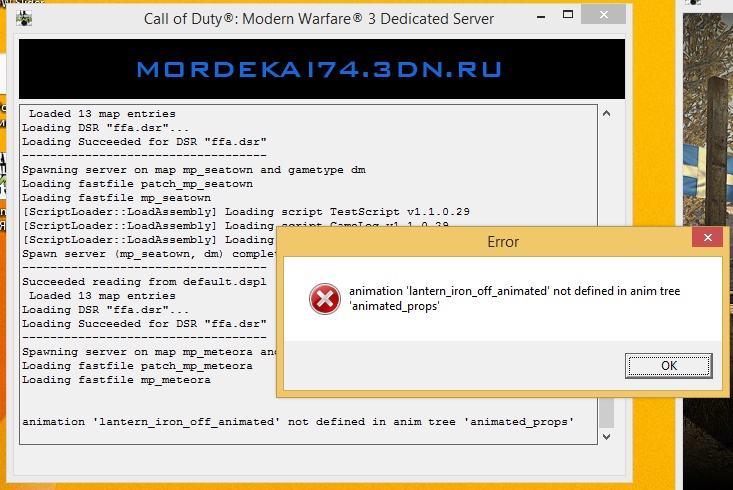Click the first 'Loaded 13 map entries' line at the console top
The height and width of the screenshot is (490, 733).
click(x=102, y=114)
